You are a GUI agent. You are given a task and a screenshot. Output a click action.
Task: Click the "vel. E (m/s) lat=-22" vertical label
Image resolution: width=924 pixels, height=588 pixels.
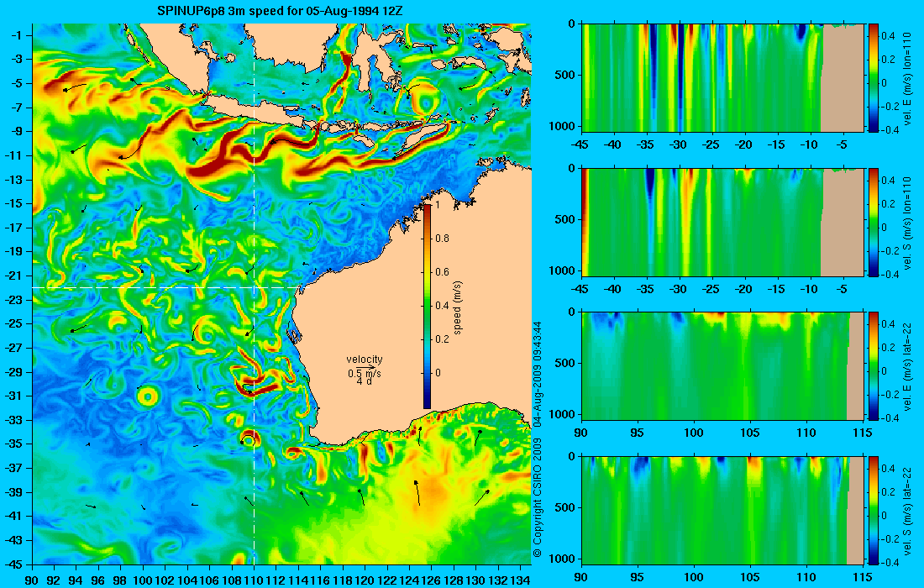[909, 366]
